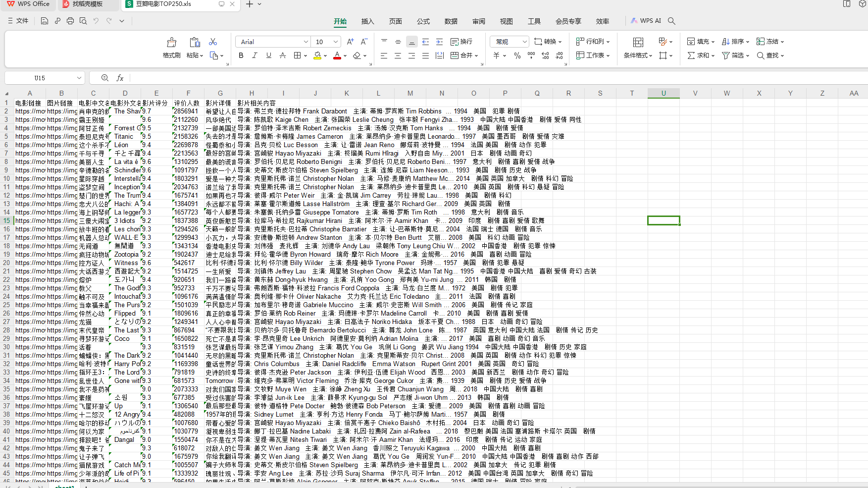
Task: Toggle middle vertical alignment
Action: 398,42
